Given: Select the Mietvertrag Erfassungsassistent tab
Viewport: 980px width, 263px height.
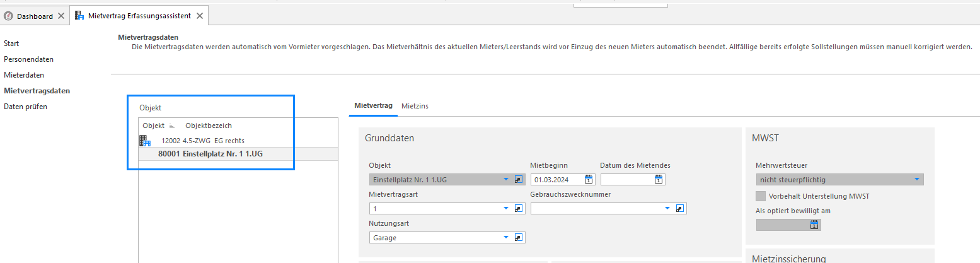Looking at the screenshot, I should pos(139,16).
